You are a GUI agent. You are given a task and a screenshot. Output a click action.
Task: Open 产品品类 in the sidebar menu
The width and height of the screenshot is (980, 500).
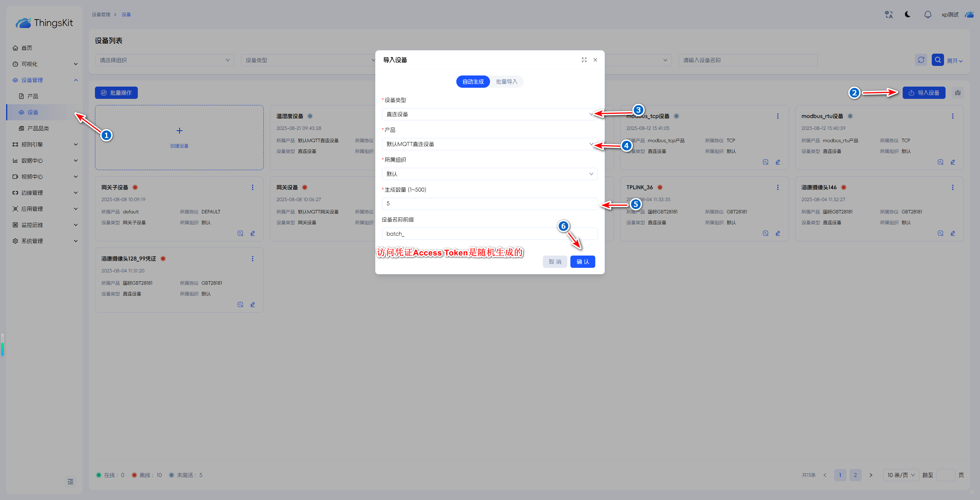[38, 128]
